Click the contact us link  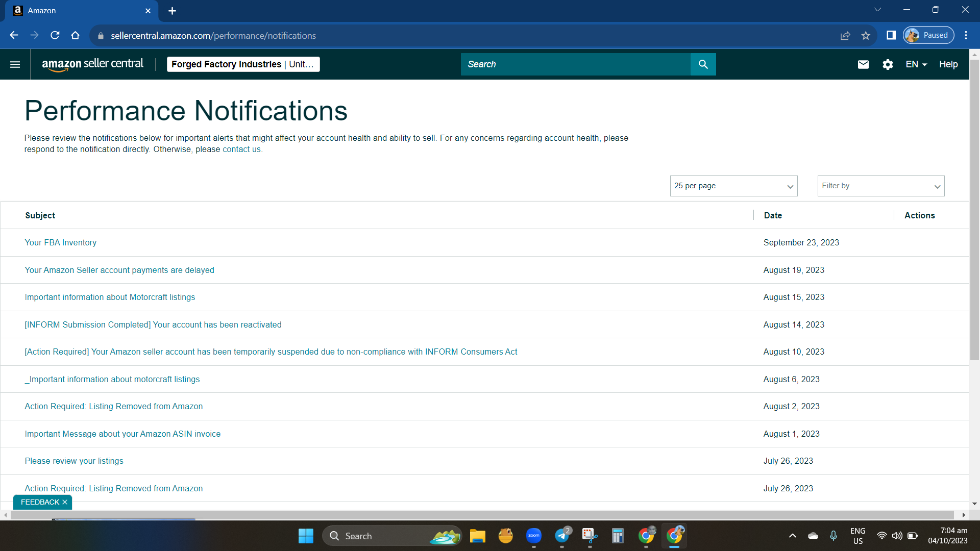pyautogui.click(x=241, y=149)
